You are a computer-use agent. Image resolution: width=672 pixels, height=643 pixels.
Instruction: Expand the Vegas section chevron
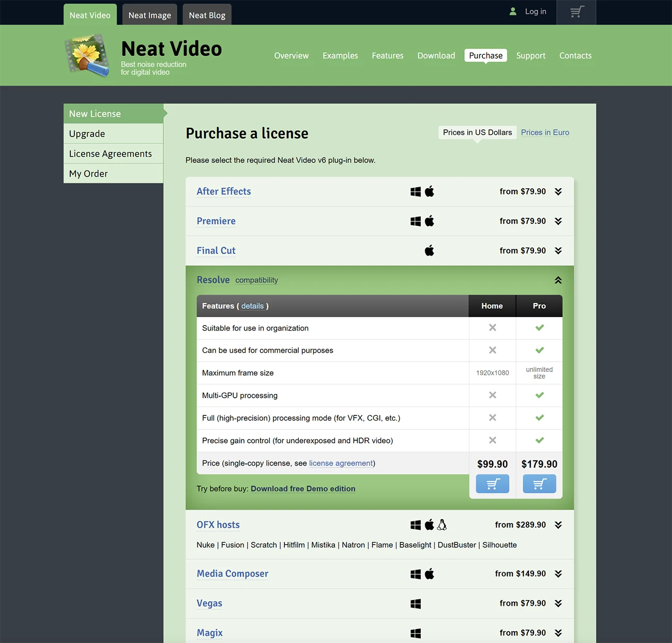point(558,603)
